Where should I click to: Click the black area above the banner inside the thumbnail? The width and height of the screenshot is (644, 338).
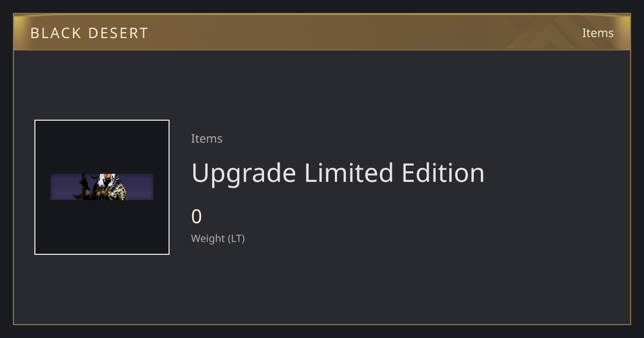[x=102, y=147]
